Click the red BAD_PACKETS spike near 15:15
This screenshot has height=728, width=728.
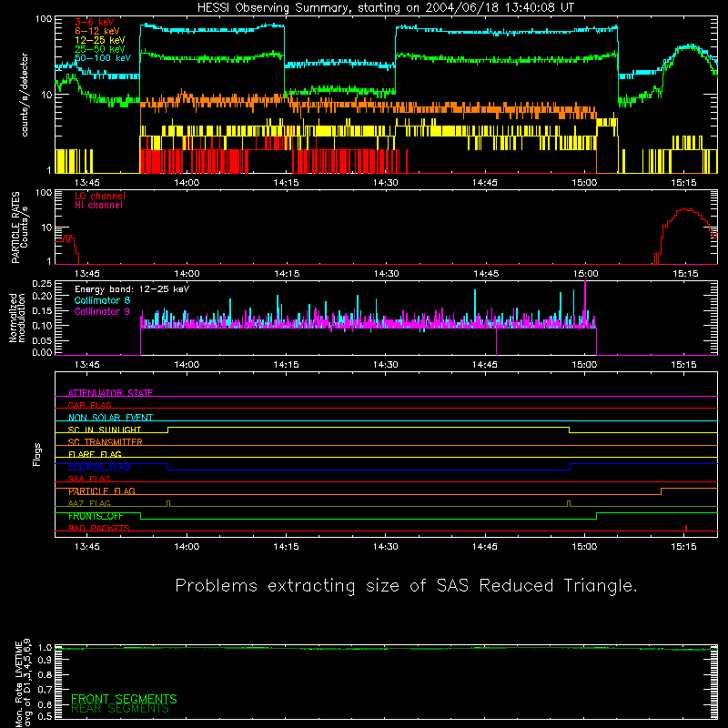tap(686, 528)
